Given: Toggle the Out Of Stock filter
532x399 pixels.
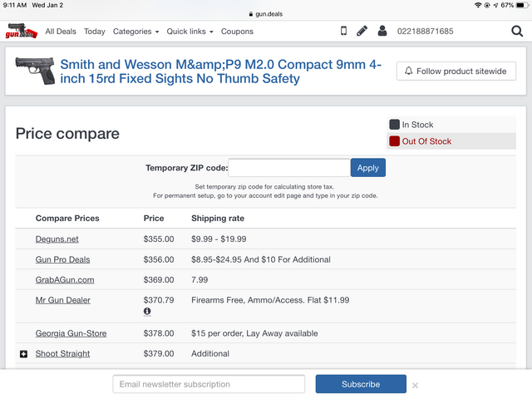Looking at the screenshot, I should pos(451,141).
